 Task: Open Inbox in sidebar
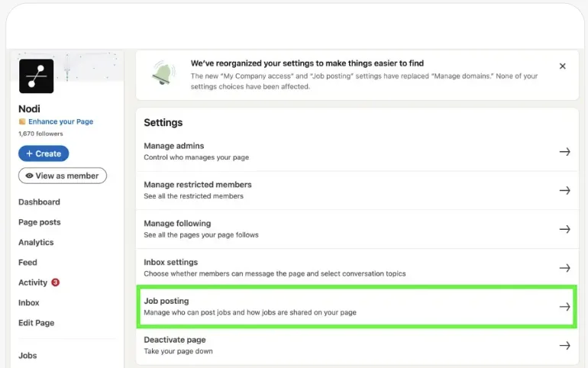[29, 303]
